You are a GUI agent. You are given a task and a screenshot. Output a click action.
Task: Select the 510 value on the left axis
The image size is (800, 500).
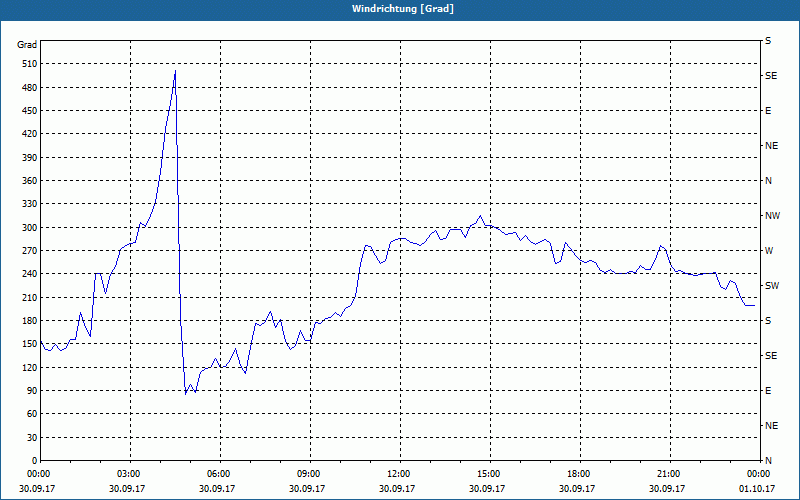(x=29, y=64)
